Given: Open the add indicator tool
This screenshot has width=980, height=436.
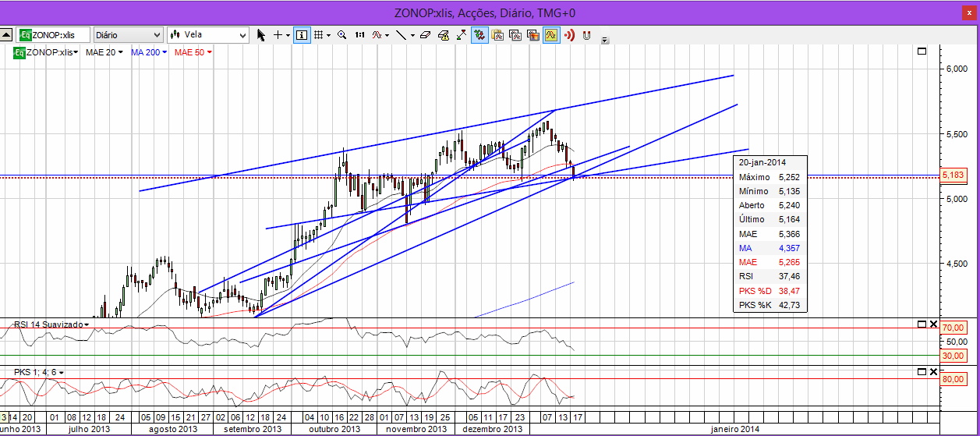Looking at the screenshot, I should coord(377,35).
